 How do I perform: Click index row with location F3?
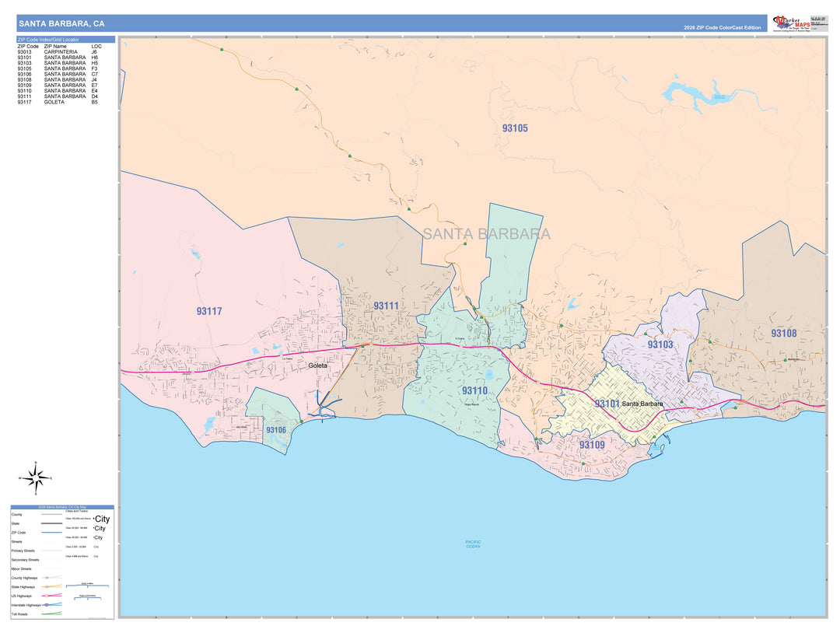(x=58, y=68)
